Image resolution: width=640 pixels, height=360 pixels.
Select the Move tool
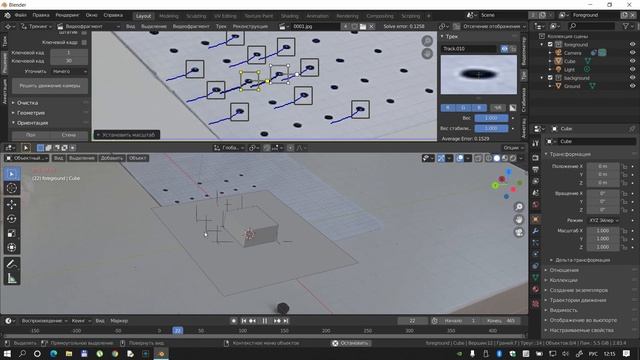pos(11,204)
